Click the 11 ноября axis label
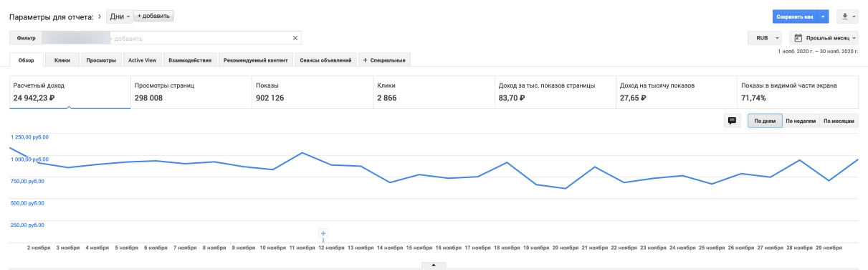 [302, 248]
